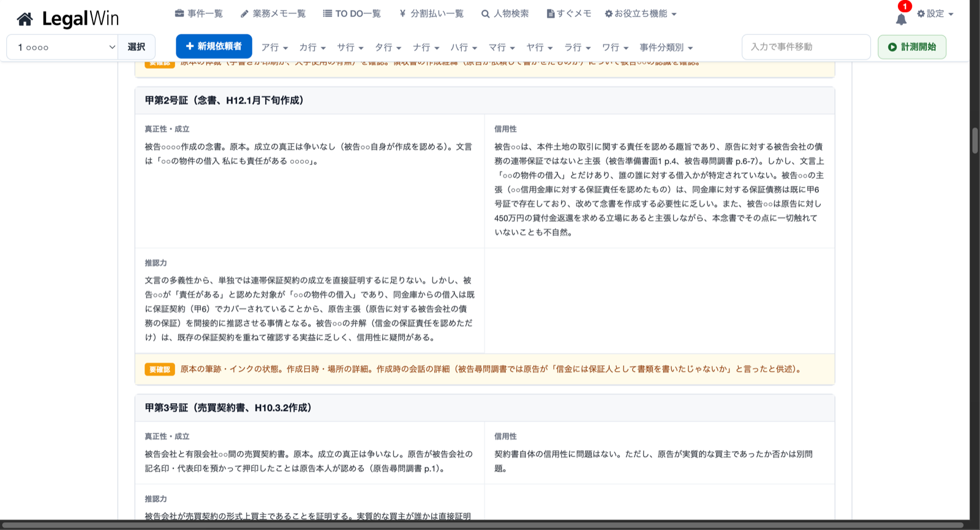
Task: Open 業務メモ一覧 menu item
Action: click(273, 13)
